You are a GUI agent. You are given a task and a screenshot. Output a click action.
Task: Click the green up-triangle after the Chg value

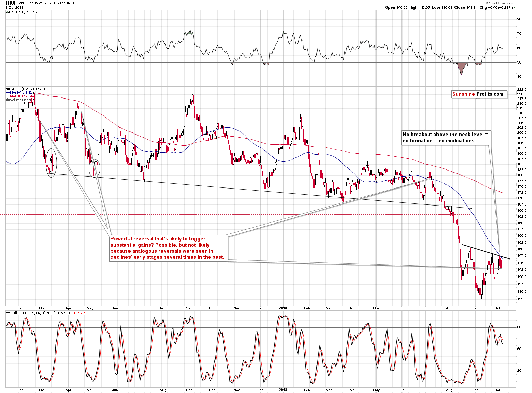(x=514, y=7)
